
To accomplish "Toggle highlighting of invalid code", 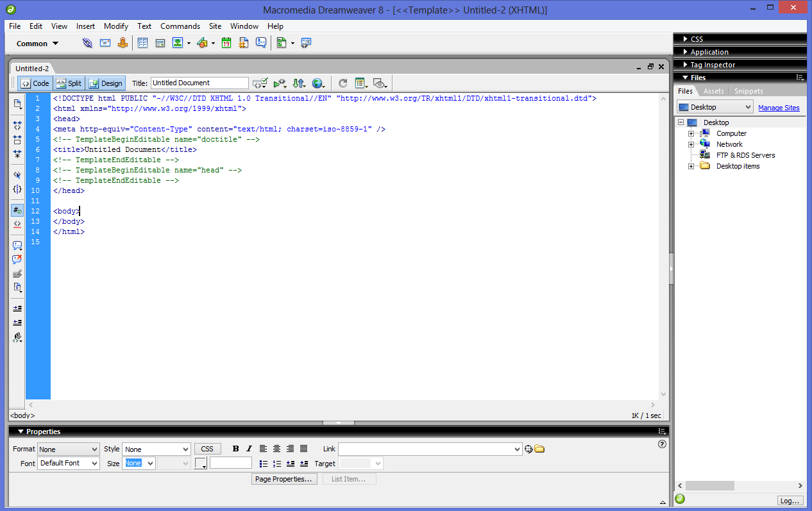I will pyautogui.click(x=17, y=224).
